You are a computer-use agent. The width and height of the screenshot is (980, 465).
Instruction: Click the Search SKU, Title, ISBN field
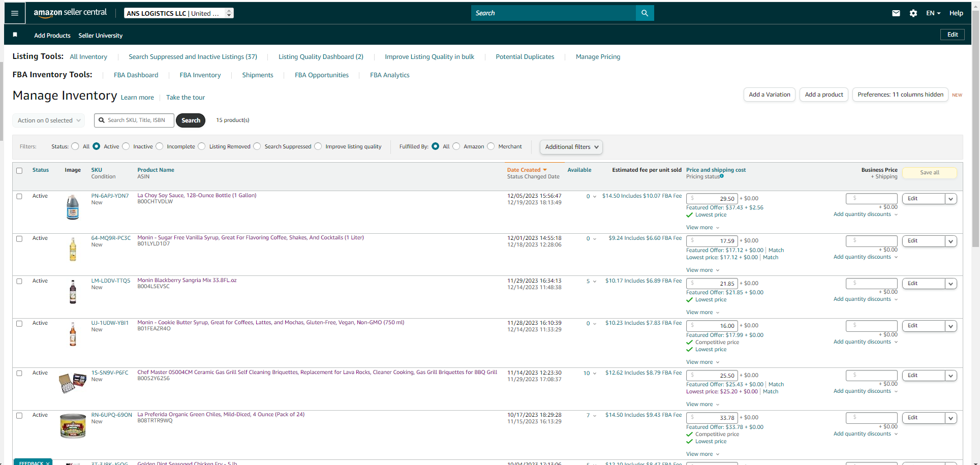coord(134,120)
